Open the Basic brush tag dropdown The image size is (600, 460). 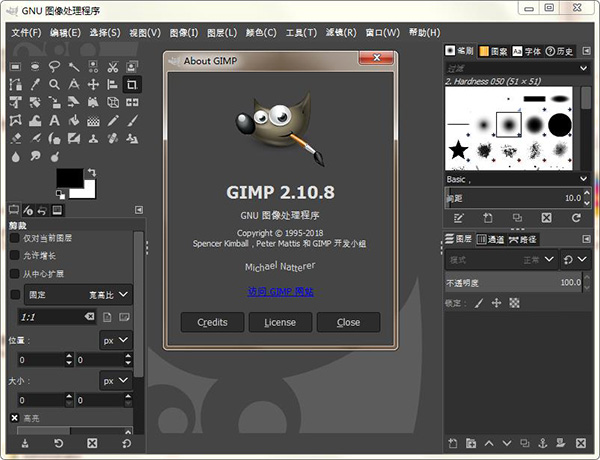coord(583,179)
